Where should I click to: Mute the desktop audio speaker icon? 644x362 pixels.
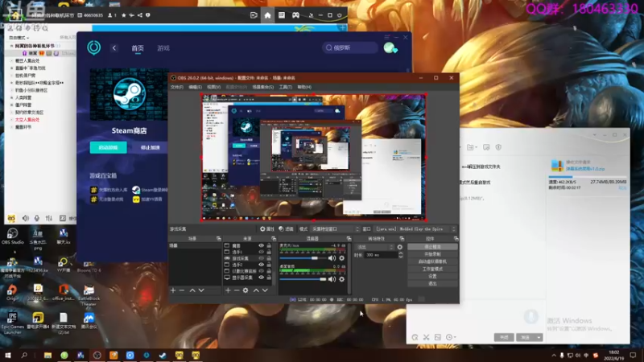point(332,279)
